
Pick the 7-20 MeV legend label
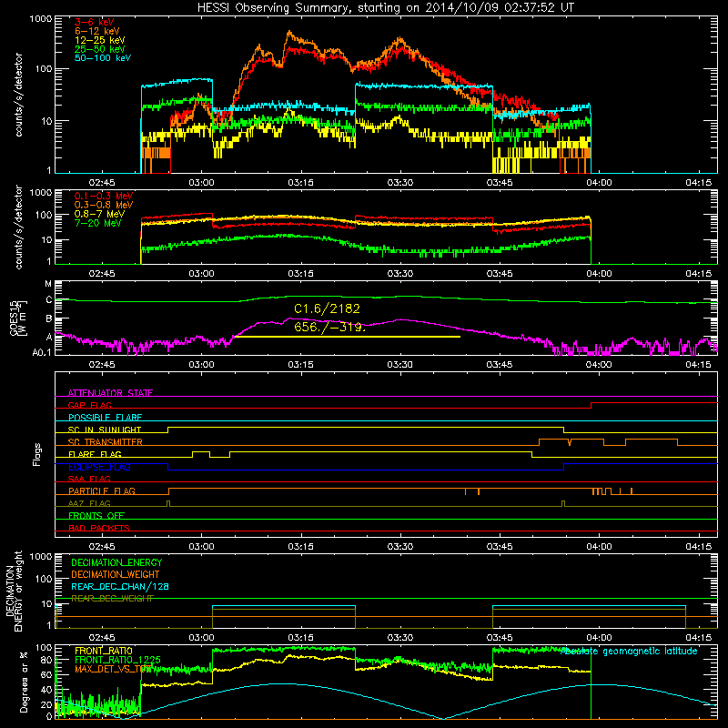pyautogui.click(x=98, y=223)
